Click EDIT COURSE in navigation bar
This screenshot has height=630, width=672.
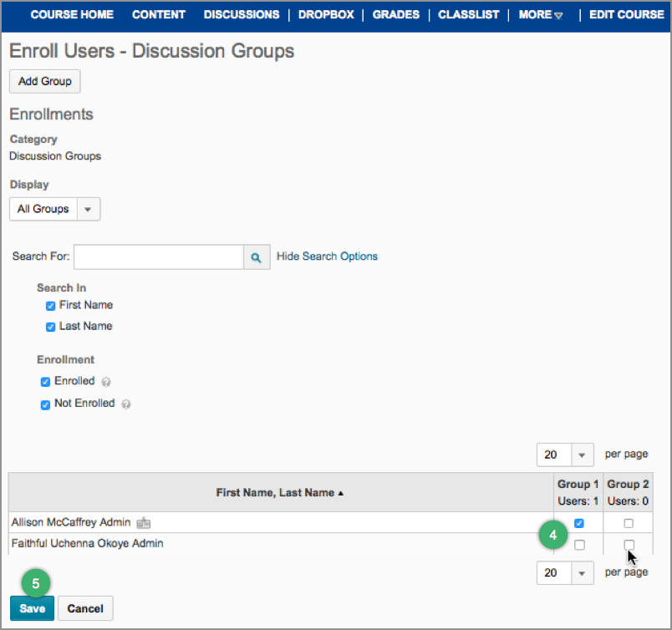point(627,14)
